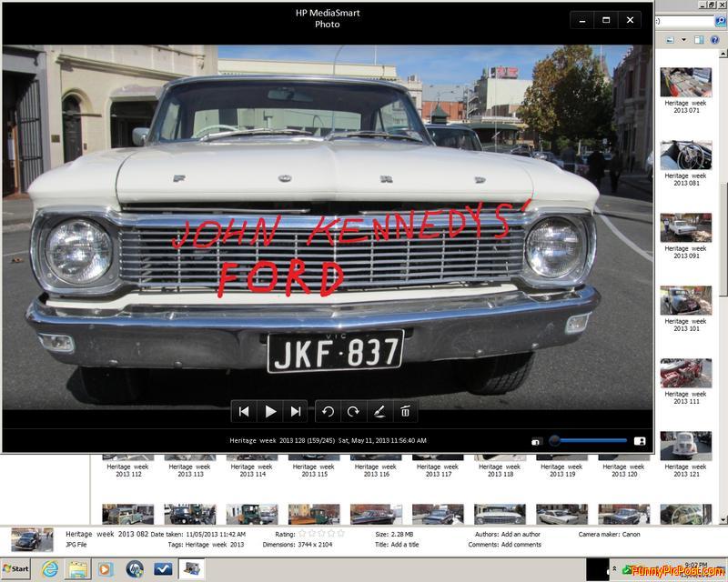This screenshot has height=582, width=728.
Task: Click the Tags value Heritage week 2013
Action: [215, 545]
